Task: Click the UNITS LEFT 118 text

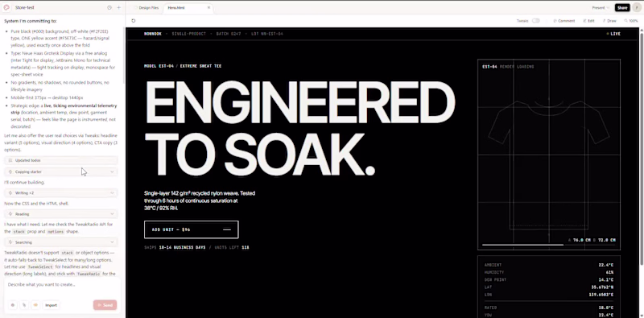Action: tap(231, 247)
